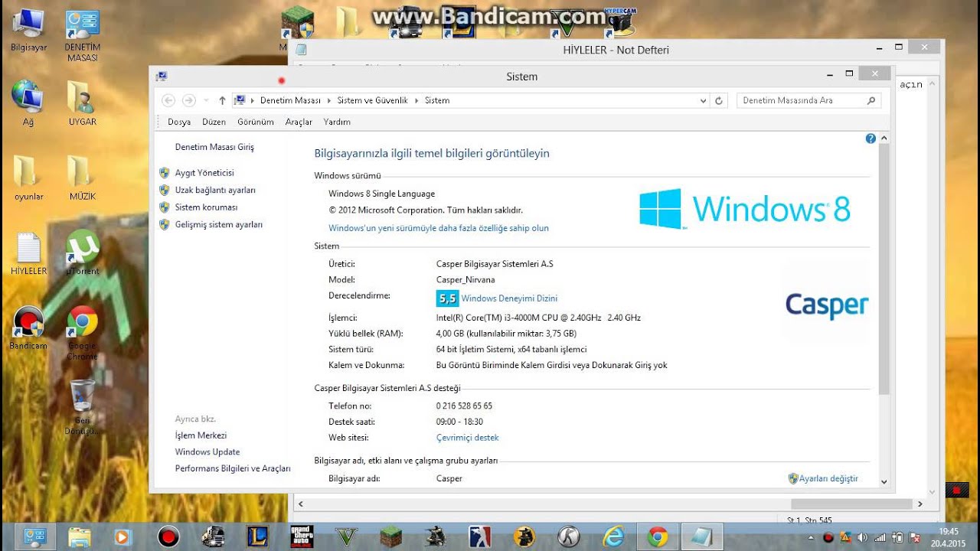Open link about getting more Windows features

[439, 228]
